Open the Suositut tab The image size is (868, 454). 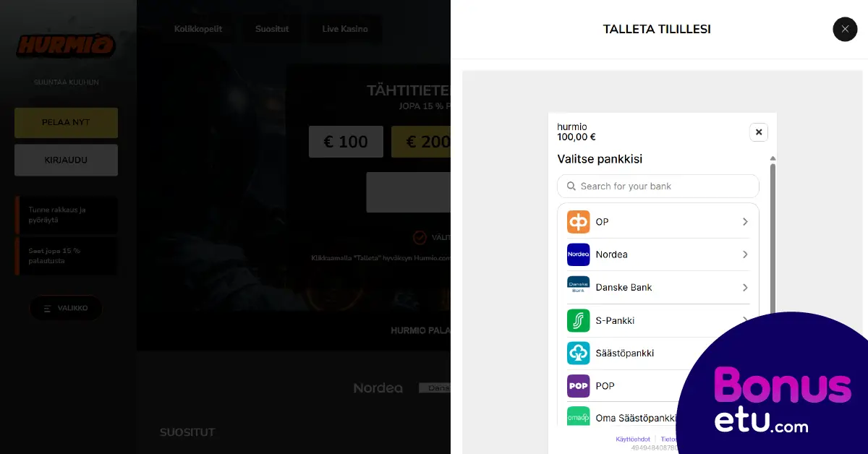[272, 29]
